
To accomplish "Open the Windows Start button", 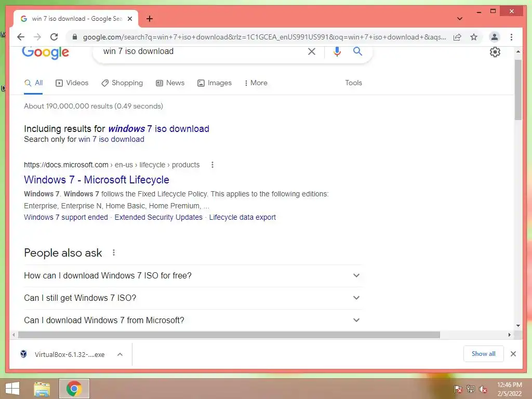I will click(12, 389).
